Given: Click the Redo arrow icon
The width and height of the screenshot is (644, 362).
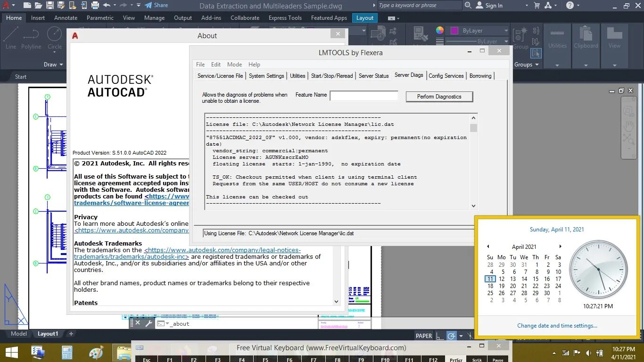Looking at the screenshot, I should click(x=123, y=5).
